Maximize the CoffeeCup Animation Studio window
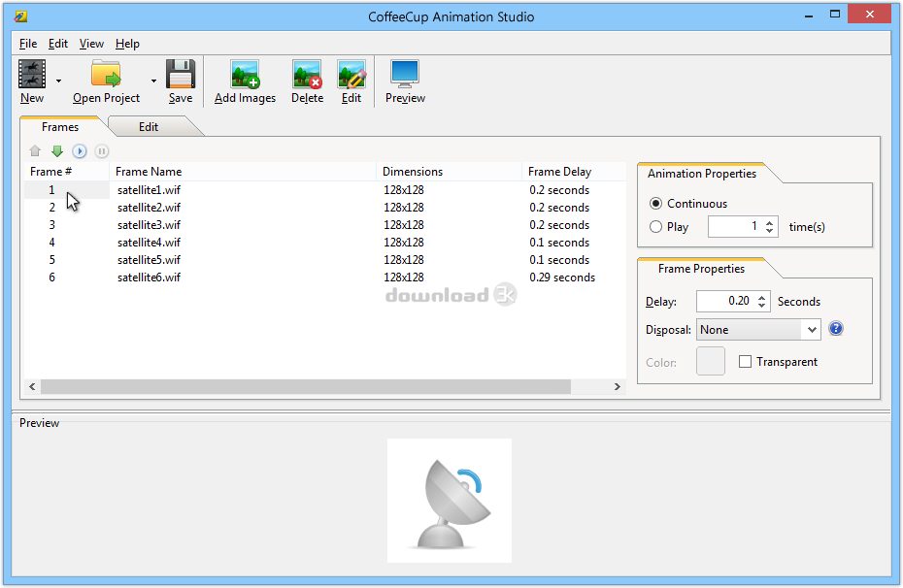Image resolution: width=903 pixels, height=588 pixels. point(834,15)
